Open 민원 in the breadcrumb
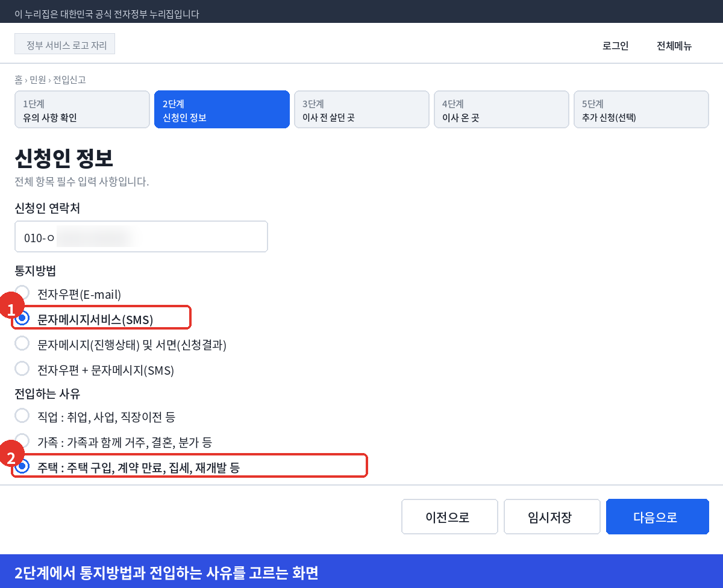 coord(37,80)
